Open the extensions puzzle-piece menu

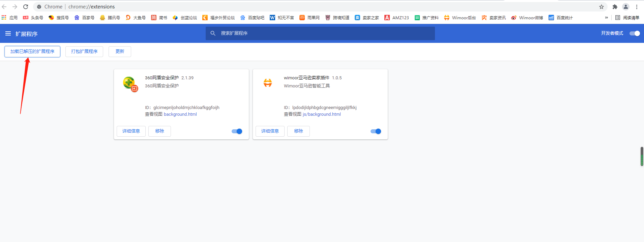click(615, 7)
